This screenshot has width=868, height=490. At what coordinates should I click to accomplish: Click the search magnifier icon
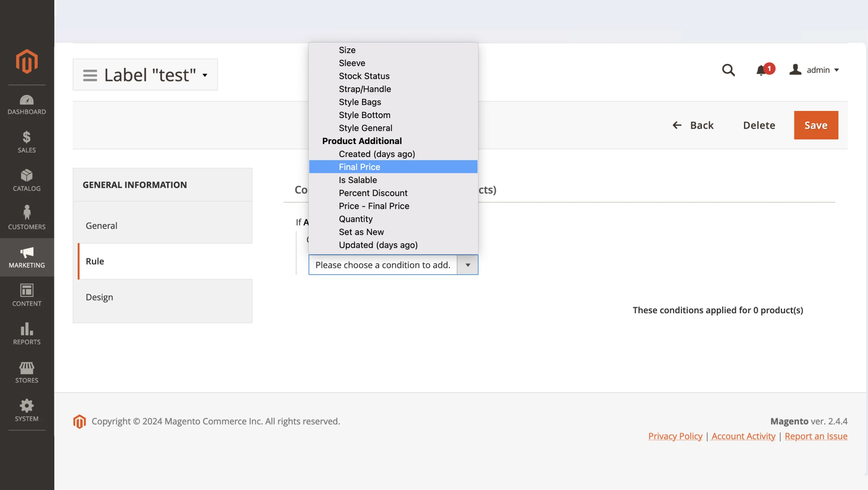point(728,70)
